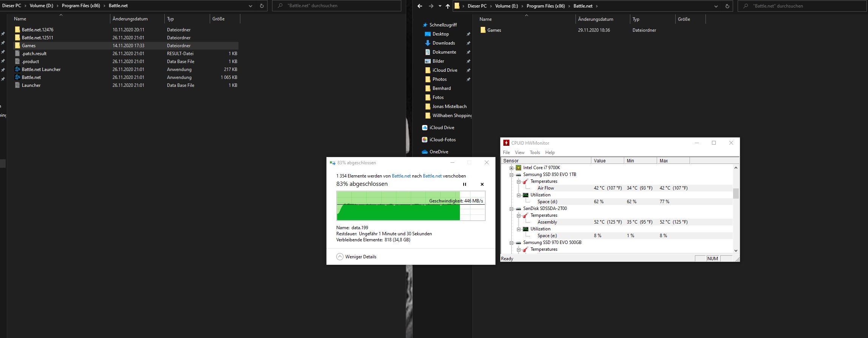
Task: Open address history dropdown in E: window
Action: [716, 6]
